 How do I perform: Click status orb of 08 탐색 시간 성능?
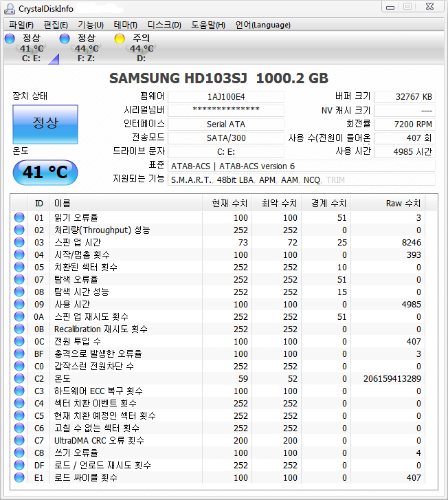pyautogui.click(x=19, y=292)
